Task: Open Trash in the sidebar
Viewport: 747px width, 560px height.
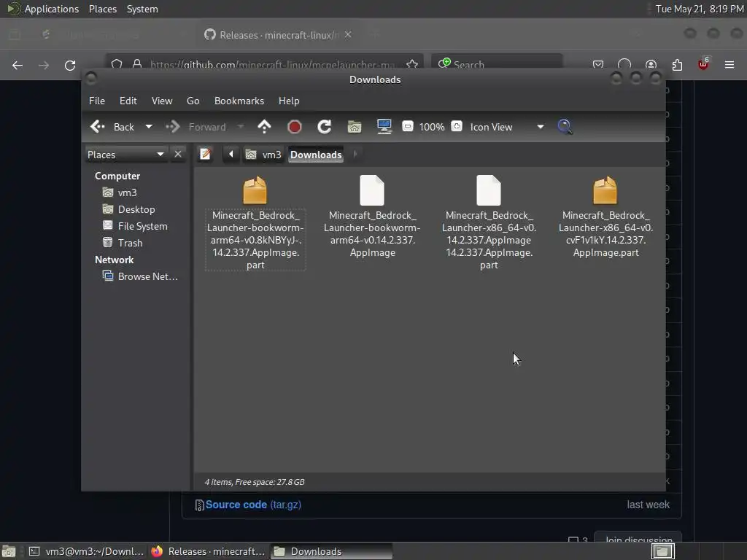Action: click(123, 243)
